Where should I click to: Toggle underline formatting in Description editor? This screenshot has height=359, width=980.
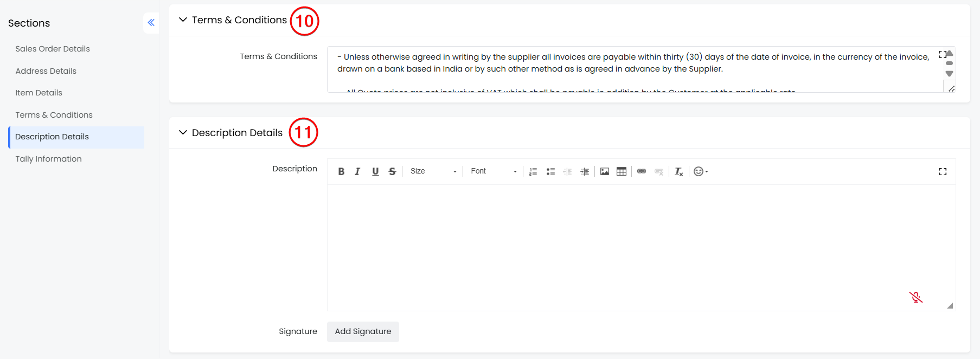(375, 171)
